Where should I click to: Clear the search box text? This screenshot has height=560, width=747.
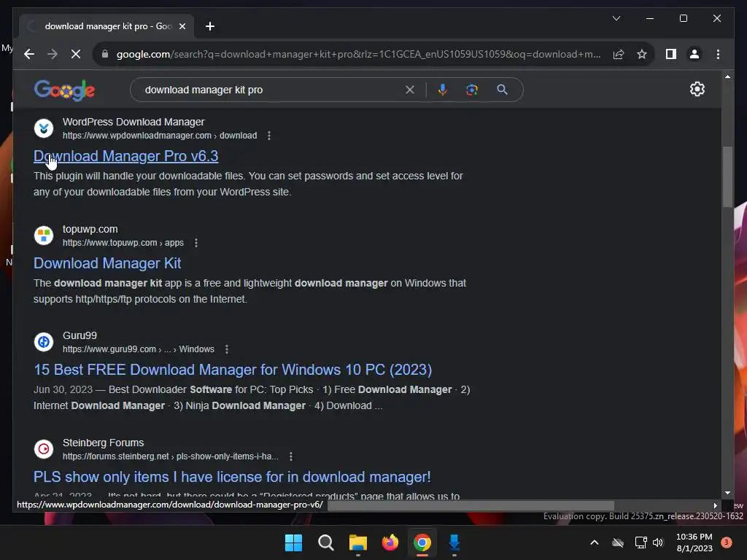click(x=410, y=90)
